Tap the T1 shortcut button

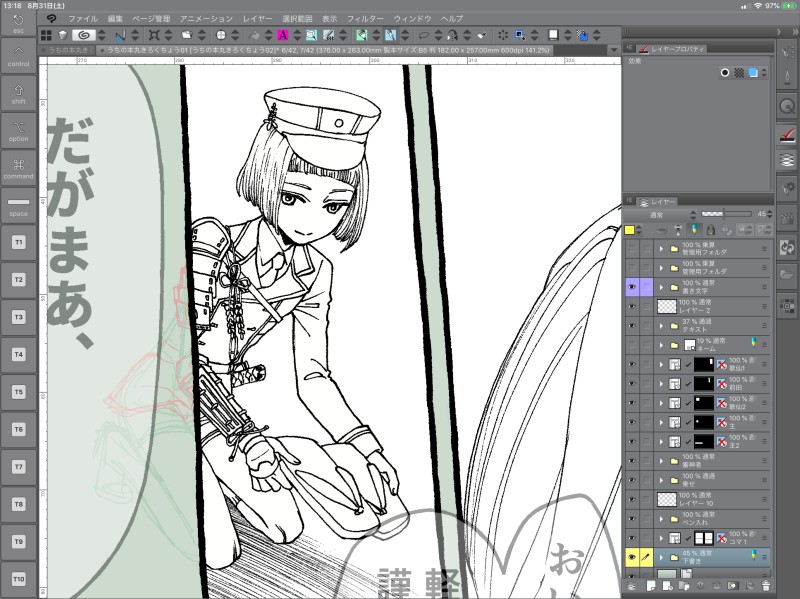click(18, 242)
